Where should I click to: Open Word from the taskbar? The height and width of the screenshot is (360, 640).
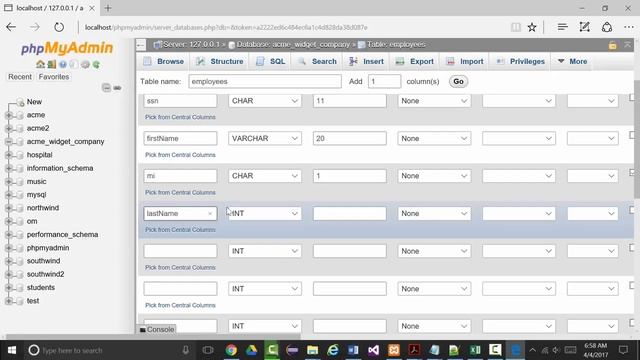tap(353, 350)
